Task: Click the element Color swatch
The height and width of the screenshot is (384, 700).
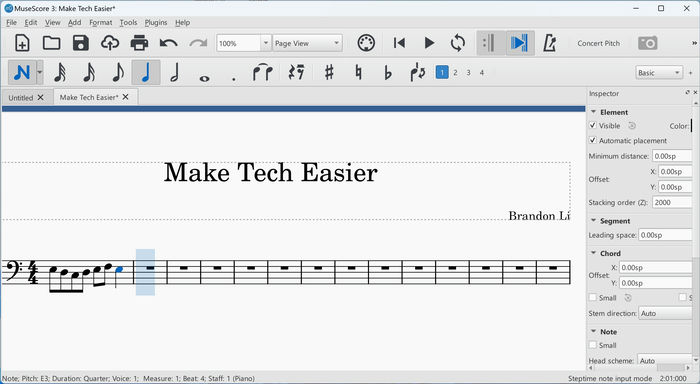Action: click(692, 126)
